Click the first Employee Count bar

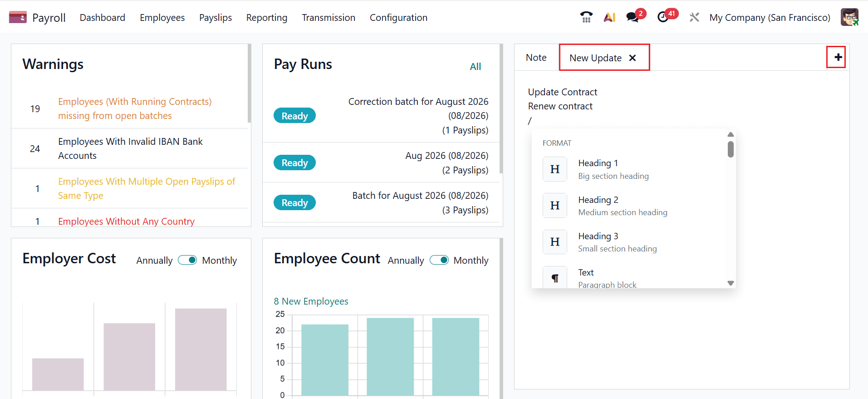[325, 360]
